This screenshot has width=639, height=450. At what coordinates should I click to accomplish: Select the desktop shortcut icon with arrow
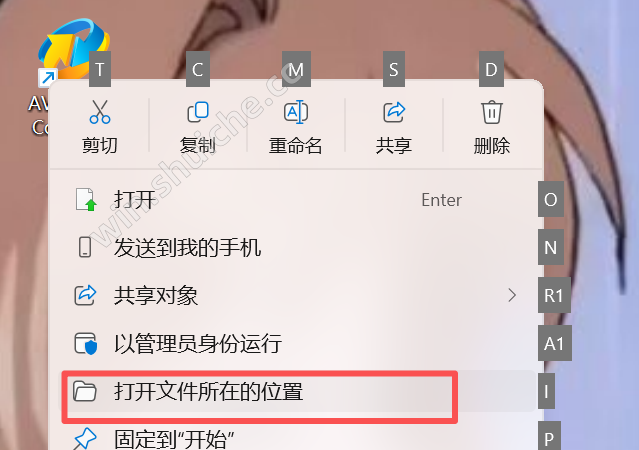coord(69,51)
